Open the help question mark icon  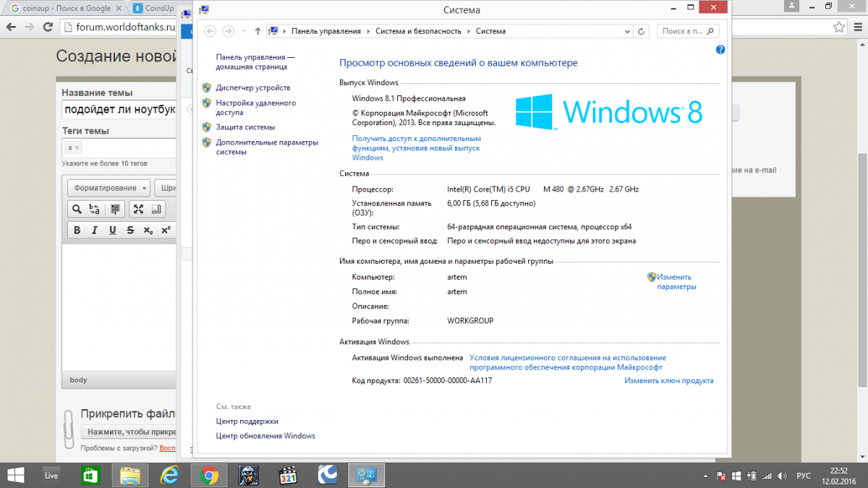pyautogui.click(x=720, y=50)
